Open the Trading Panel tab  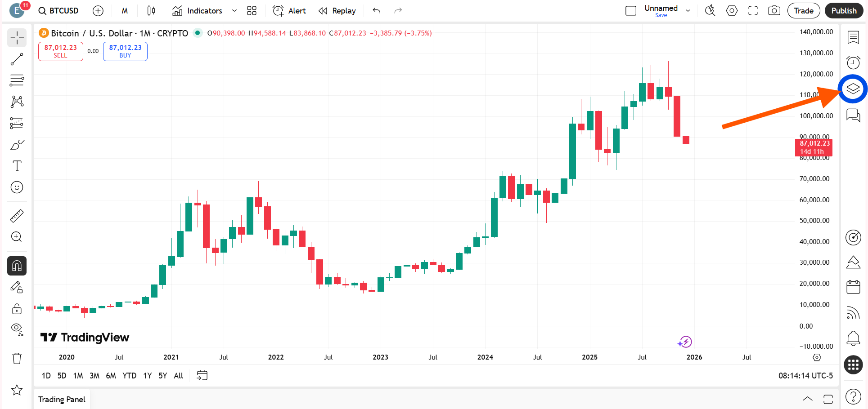(x=62, y=399)
